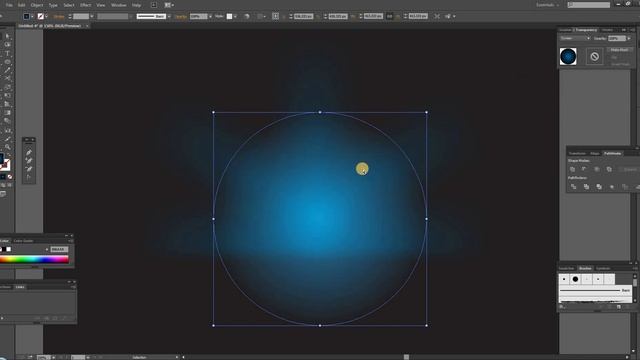This screenshot has height=360, width=640.
Task: Open the Essentials workspace switcher
Action: tap(547, 5)
